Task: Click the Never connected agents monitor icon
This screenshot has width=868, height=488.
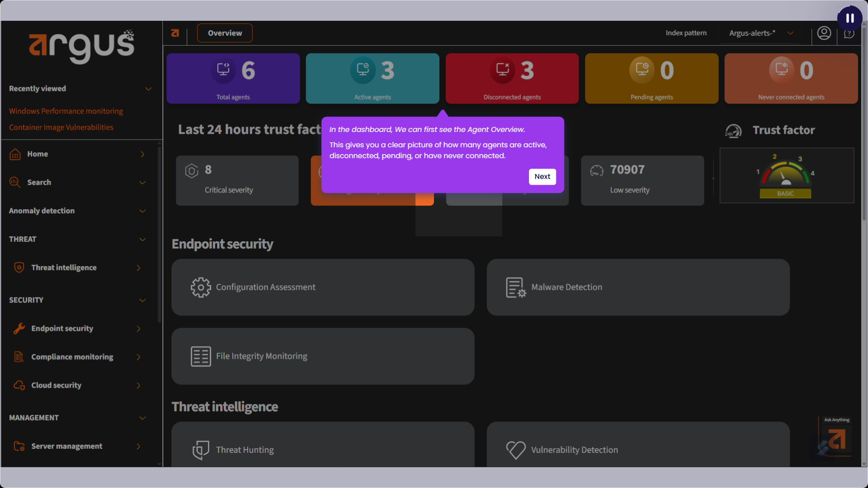Action: pyautogui.click(x=781, y=70)
